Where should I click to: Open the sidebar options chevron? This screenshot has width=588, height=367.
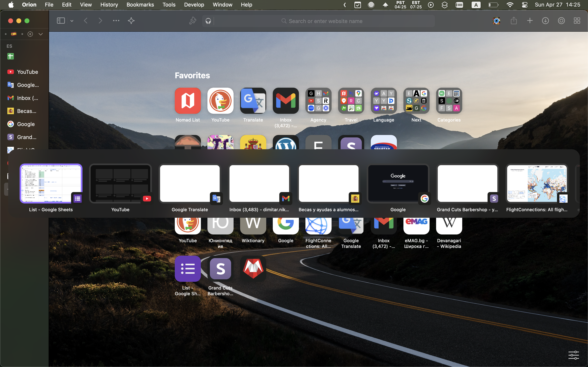point(71,21)
